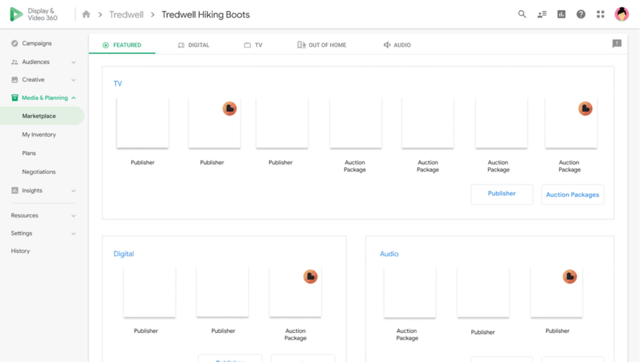Click the Publisher button in TV section
644x362 pixels.
(502, 194)
